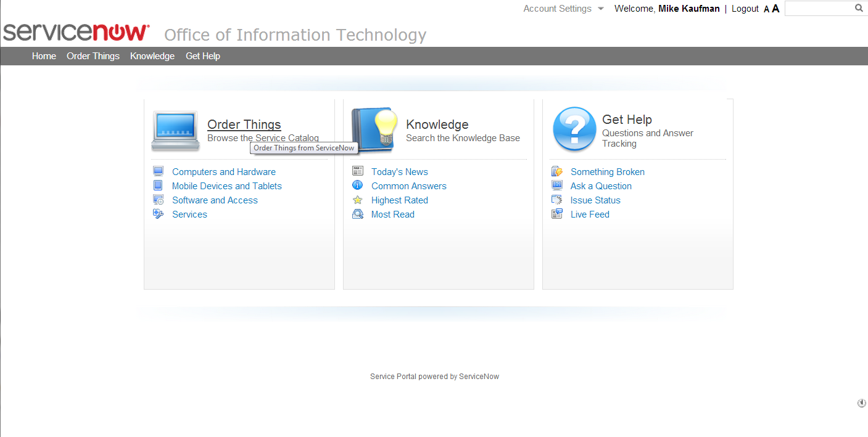Click the Most Read magnifier icon
Image resolution: width=868 pixels, height=437 pixels.
[x=358, y=214]
